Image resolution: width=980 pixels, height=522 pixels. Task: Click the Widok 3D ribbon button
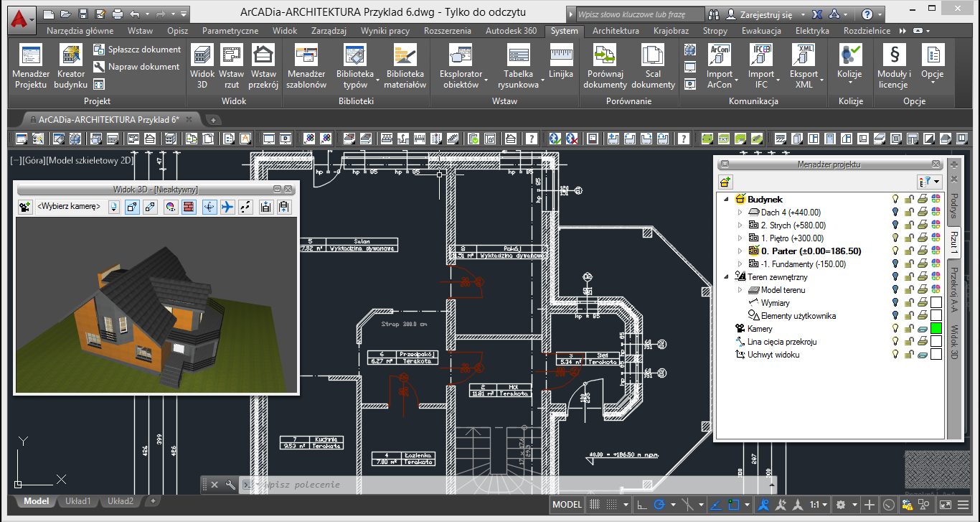(x=202, y=66)
